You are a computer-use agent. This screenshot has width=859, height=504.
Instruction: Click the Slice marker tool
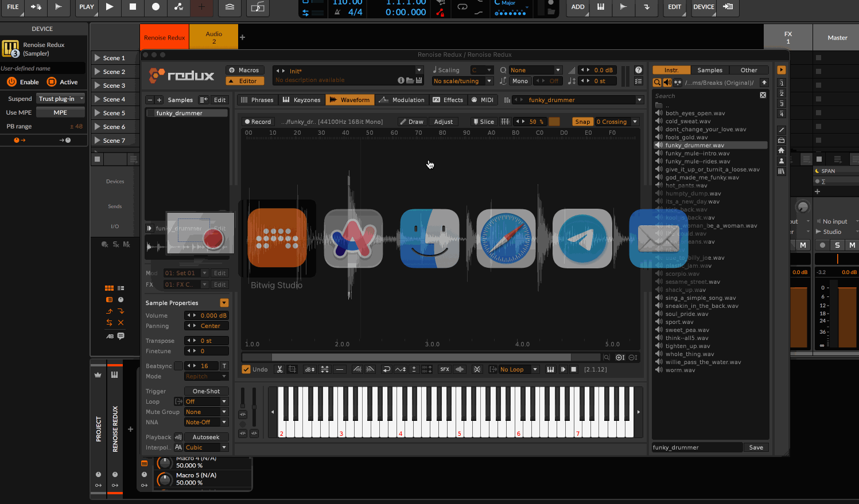tap(483, 122)
